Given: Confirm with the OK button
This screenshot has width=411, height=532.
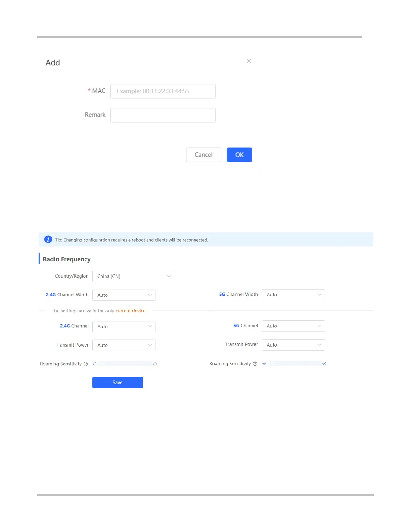Looking at the screenshot, I should (x=239, y=155).
